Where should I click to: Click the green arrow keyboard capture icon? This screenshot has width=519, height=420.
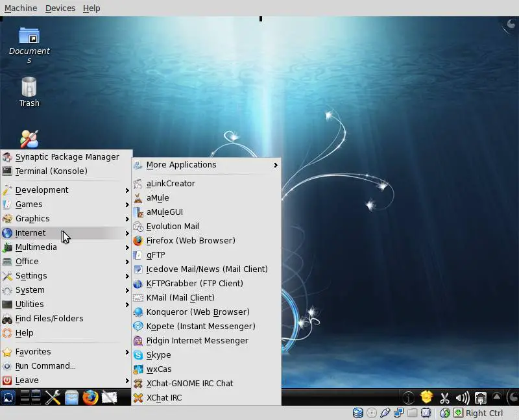458,413
